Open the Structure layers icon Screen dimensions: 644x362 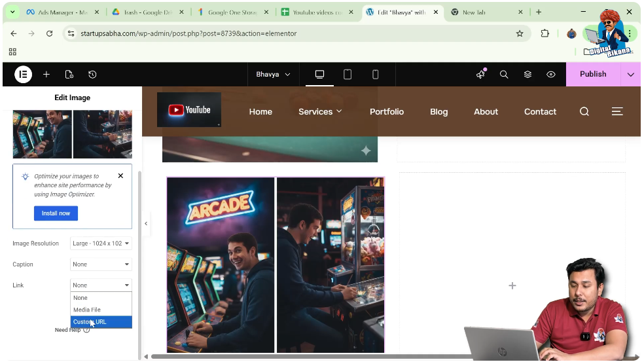528,75
